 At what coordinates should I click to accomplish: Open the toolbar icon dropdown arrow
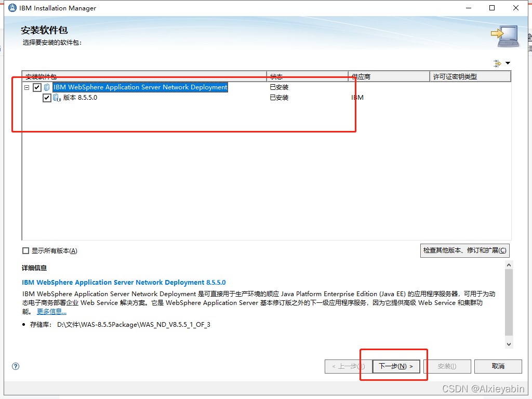507,63
